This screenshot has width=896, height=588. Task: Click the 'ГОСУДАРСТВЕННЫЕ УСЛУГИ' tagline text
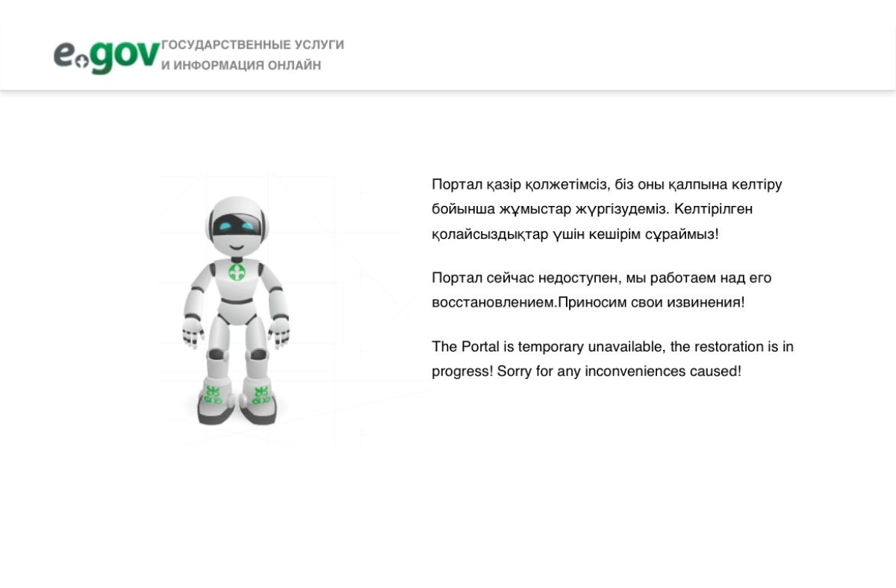click(x=253, y=45)
